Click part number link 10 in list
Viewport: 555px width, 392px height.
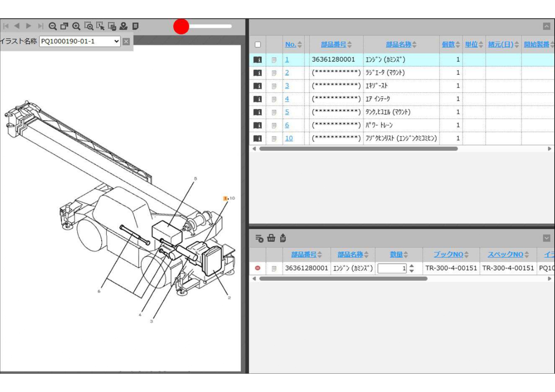(289, 138)
